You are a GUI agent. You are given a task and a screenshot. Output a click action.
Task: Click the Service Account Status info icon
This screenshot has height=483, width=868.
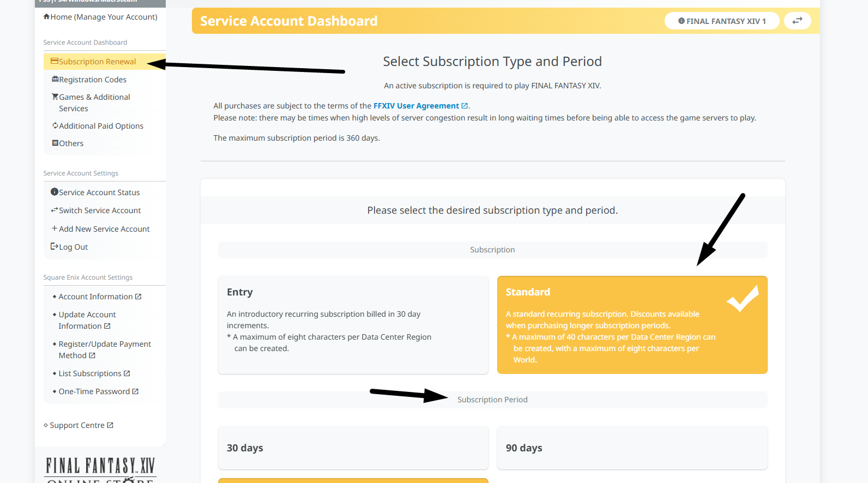pyautogui.click(x=55, y=192)
